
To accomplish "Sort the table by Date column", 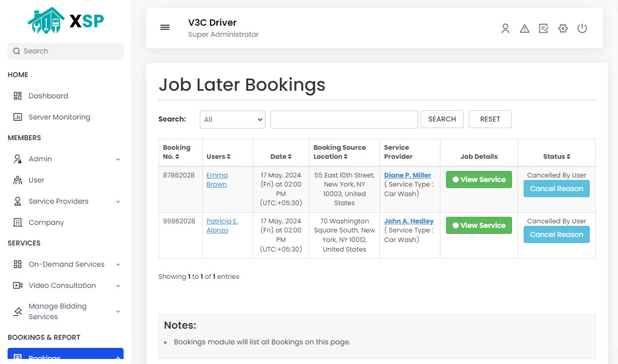I will point(280,156).
